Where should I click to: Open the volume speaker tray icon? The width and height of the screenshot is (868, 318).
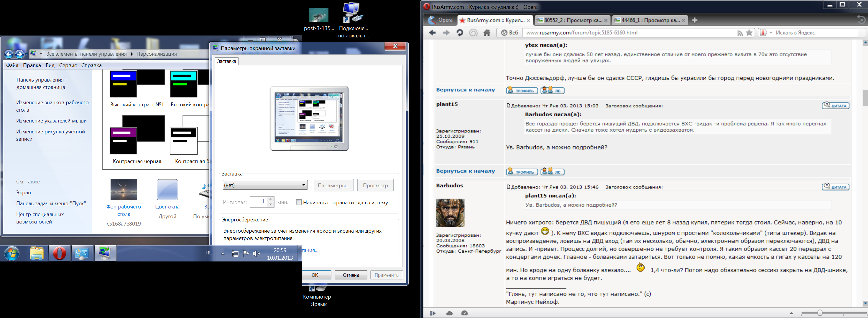pyautogui.click(x=257, y=254)
